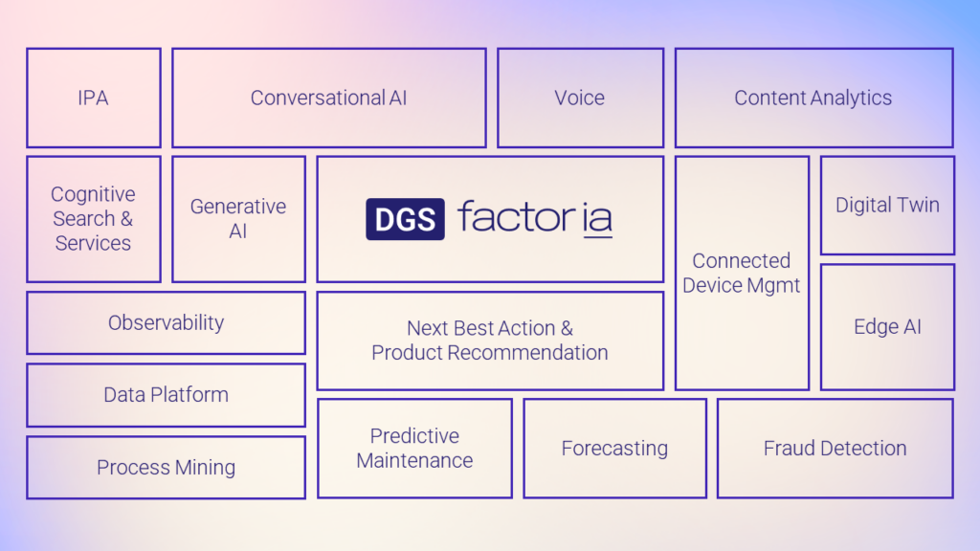
Task: Click the central DGS factoria panel
Action: pyautogui.click(x=490, y=219)
